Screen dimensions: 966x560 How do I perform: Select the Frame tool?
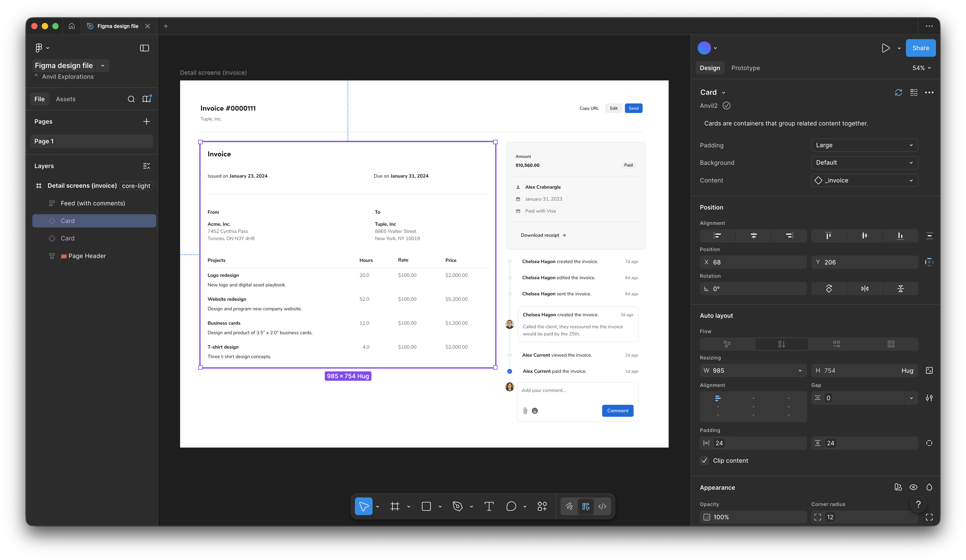395,506
